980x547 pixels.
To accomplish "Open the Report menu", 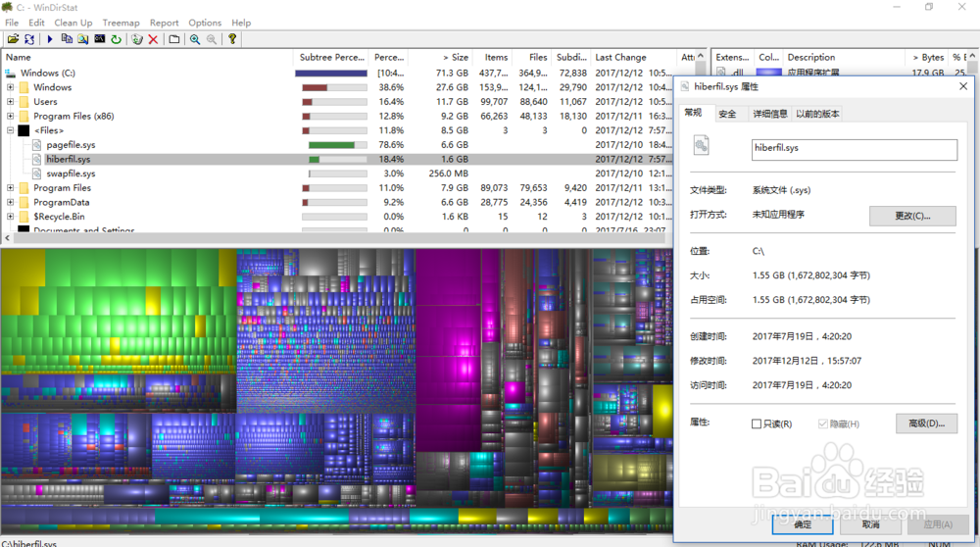I will (164, 23).
